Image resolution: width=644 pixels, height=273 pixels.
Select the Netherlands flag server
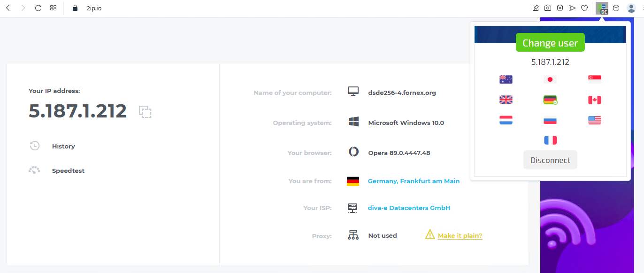click(506, 120)
